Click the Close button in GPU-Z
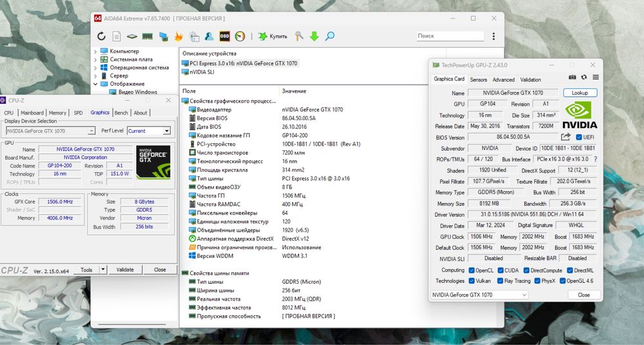644x345 pixels. click(583, 295)
